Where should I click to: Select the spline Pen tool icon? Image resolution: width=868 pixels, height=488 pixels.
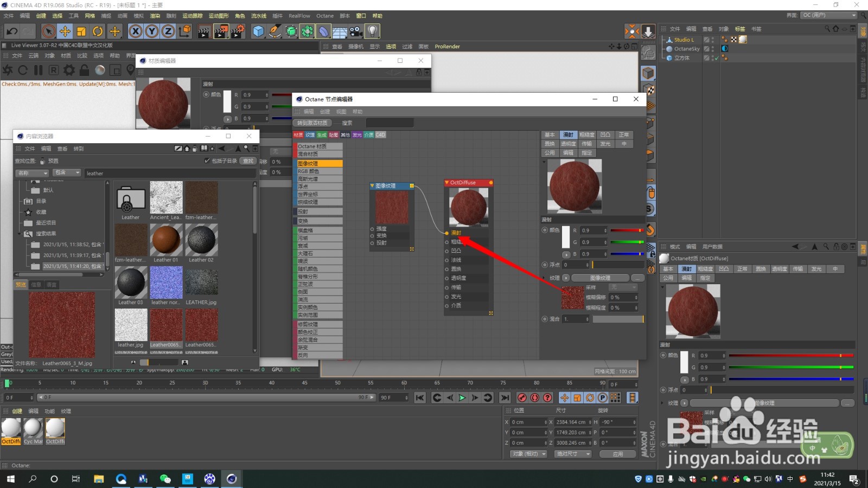(275, 31)
